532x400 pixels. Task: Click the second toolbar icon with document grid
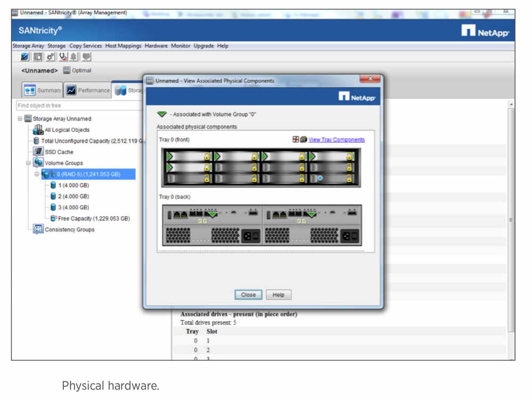coord(38,56)
